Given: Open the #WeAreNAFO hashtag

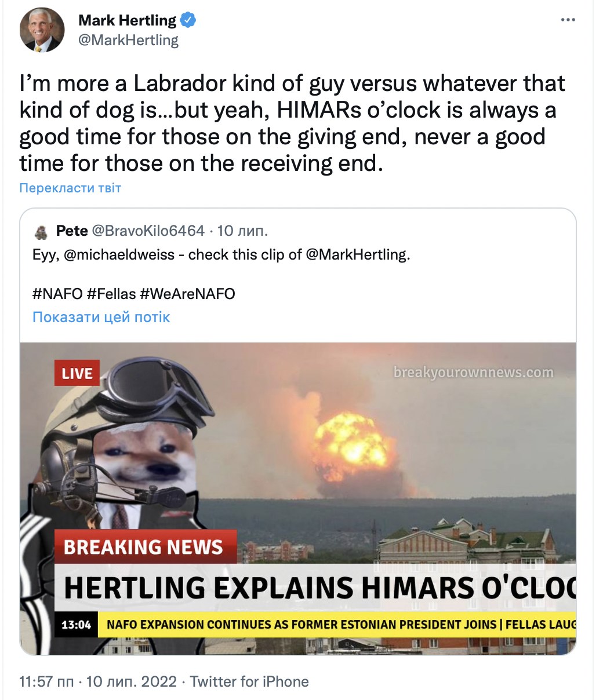Looking at the screenshot, I should coord(187,293).
